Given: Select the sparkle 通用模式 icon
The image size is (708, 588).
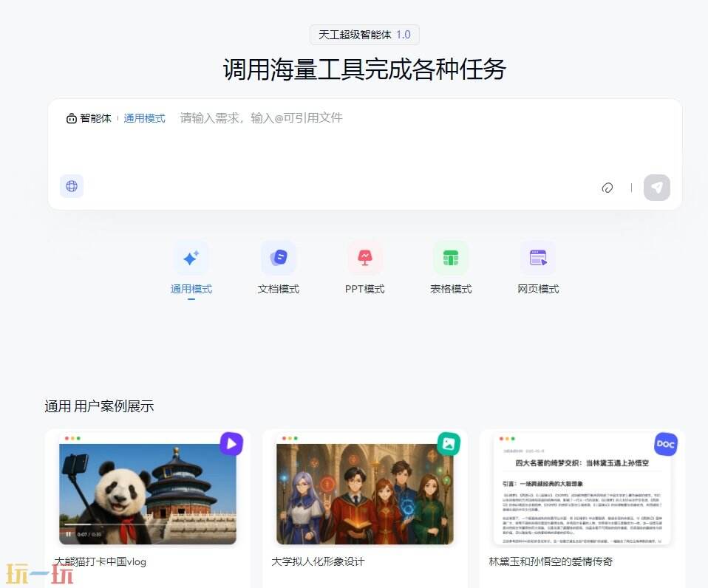Looking at the screenshot, I should [191, 257].
